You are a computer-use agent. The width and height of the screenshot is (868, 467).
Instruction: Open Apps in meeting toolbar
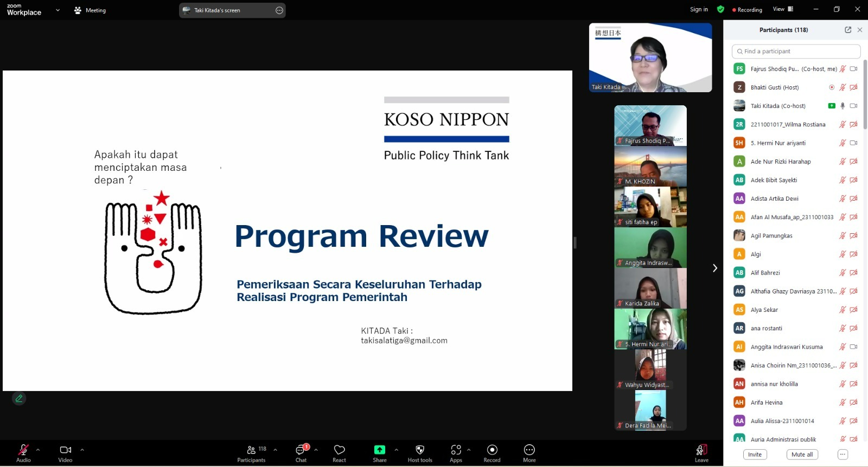click(456, 453)
